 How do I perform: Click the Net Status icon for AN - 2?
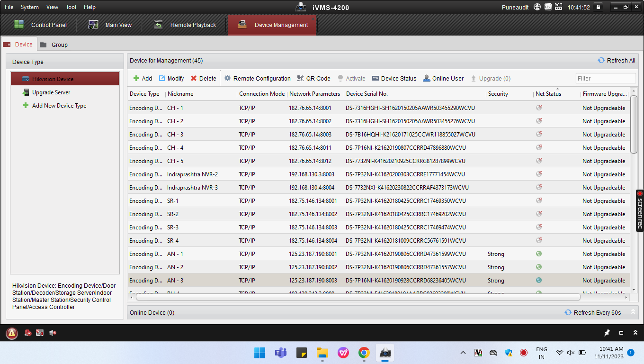(539, 267)
